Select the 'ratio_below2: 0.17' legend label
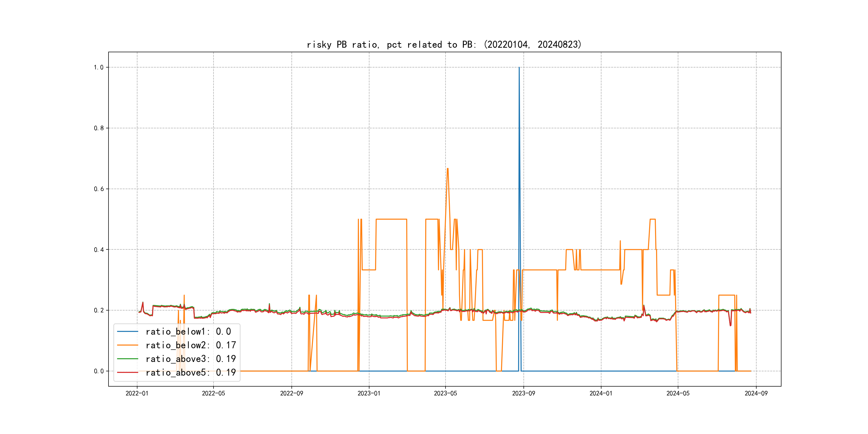868x434 pixels. click(190, 345)
